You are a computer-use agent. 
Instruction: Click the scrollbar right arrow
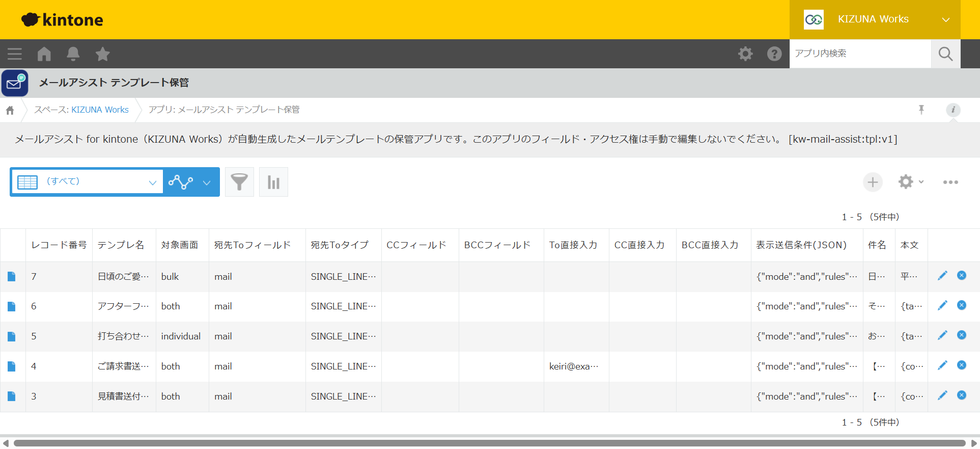pos(974,443)
